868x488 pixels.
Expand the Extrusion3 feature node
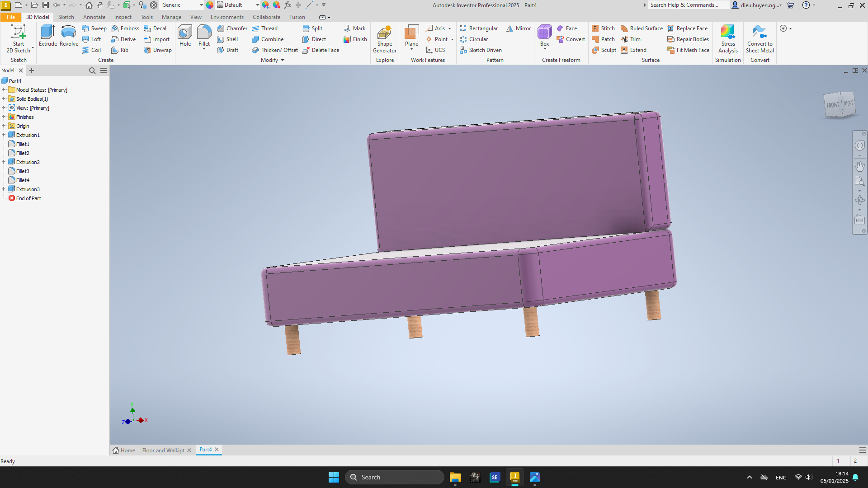4,189
